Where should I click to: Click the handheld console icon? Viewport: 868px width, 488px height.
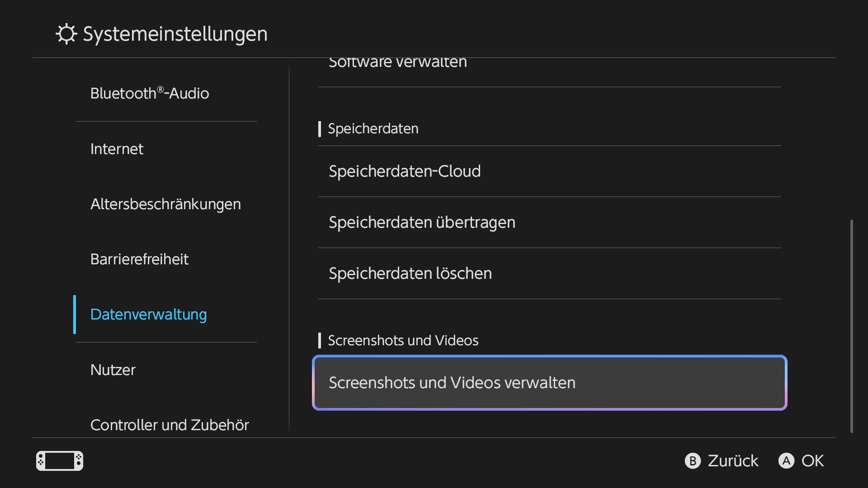60,461
